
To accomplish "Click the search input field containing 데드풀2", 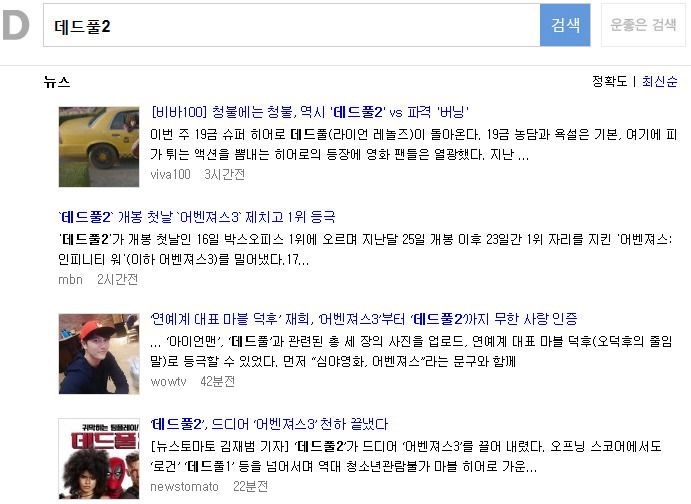I will pyautogui.click(x=291, y=25).
